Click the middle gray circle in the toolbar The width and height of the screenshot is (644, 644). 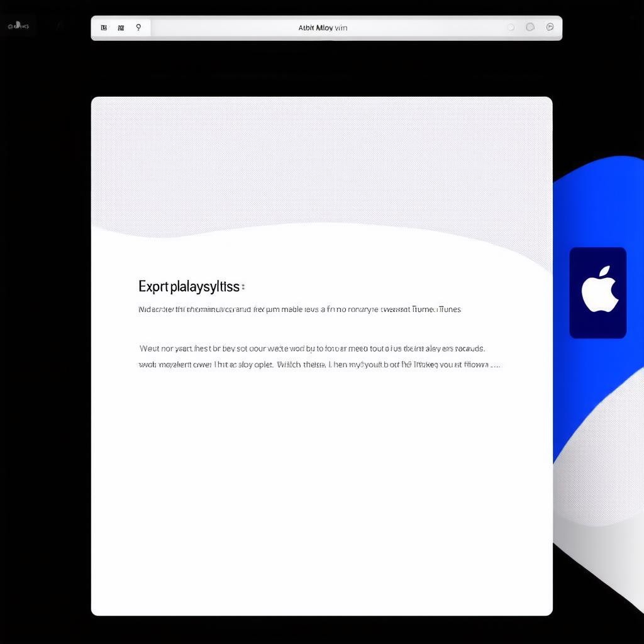(x=530, y=27)
